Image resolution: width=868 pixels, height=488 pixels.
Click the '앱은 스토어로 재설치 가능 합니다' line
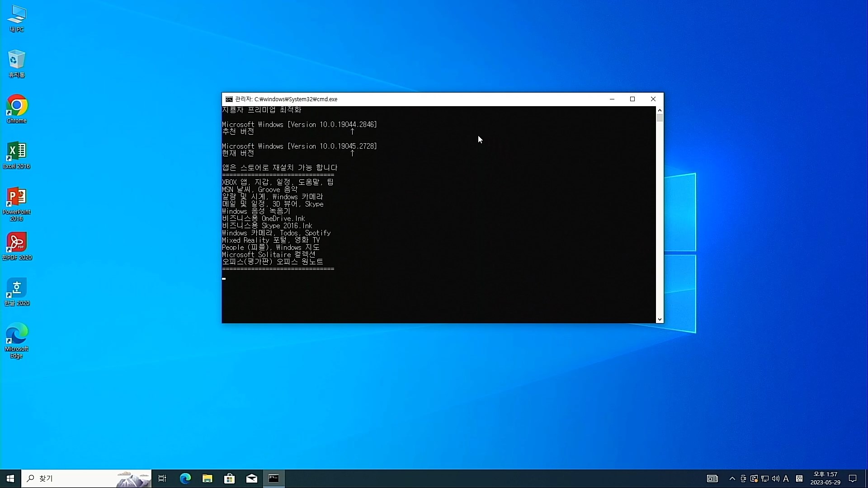280,168
